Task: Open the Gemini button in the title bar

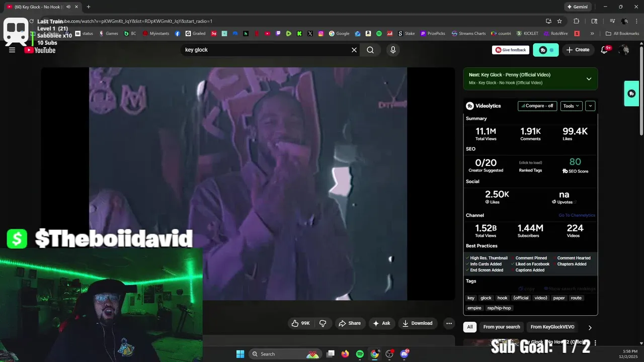Action: 577,7
